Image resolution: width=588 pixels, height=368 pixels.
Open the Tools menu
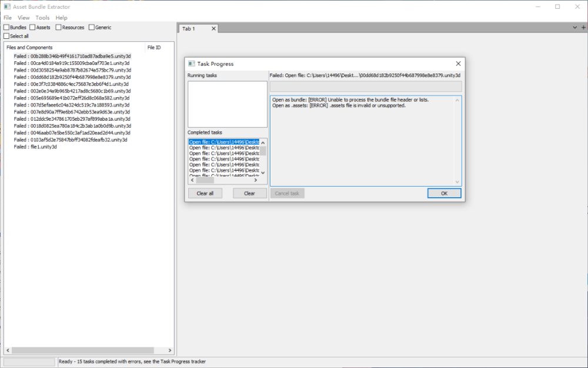[x=42, y=18]
